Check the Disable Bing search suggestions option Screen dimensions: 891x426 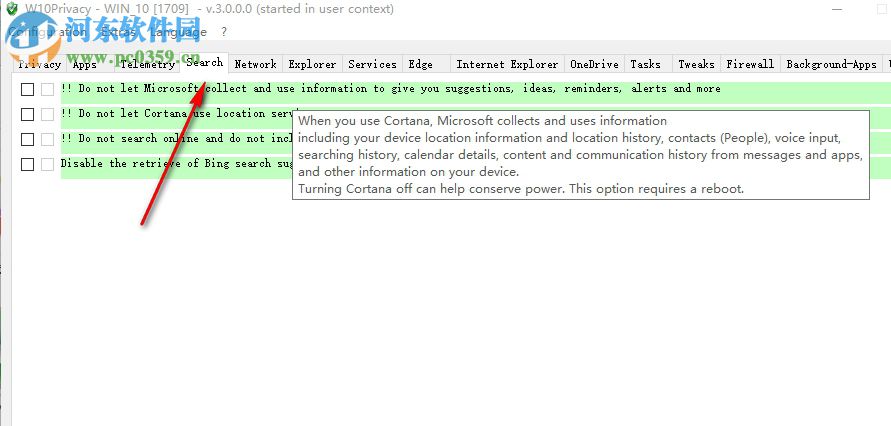(27, 164)
